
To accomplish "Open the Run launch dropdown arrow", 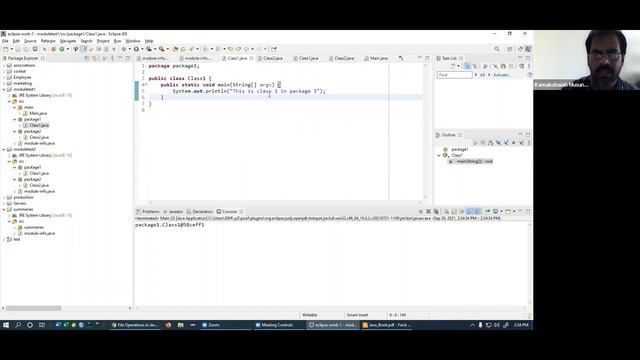I will [142, 49].
